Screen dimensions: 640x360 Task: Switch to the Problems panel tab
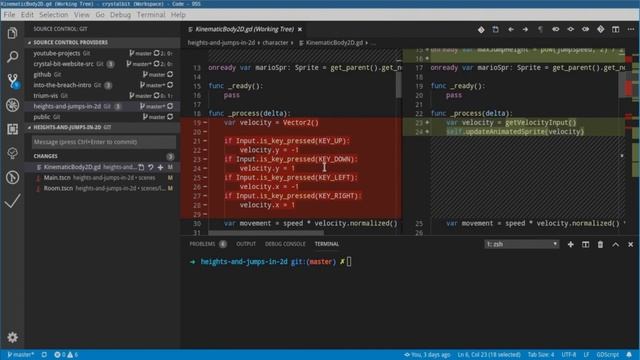pyautogui.click(x=208, y=244)
